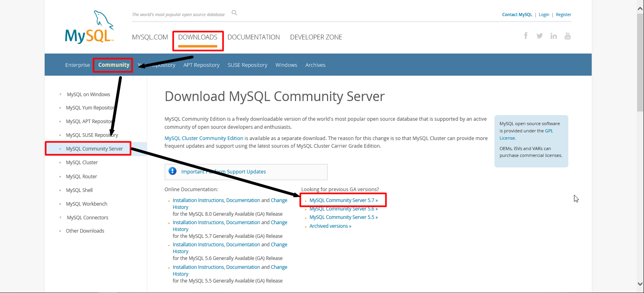Open MySQL Community Server 5.5 link
The height and width of the screenshot is (293, 644).
pos(344,217)
